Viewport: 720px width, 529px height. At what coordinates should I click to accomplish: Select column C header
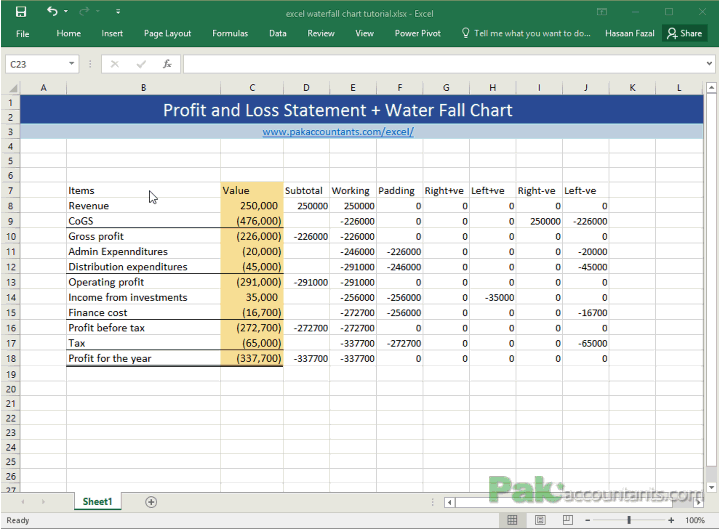(252, 87)
